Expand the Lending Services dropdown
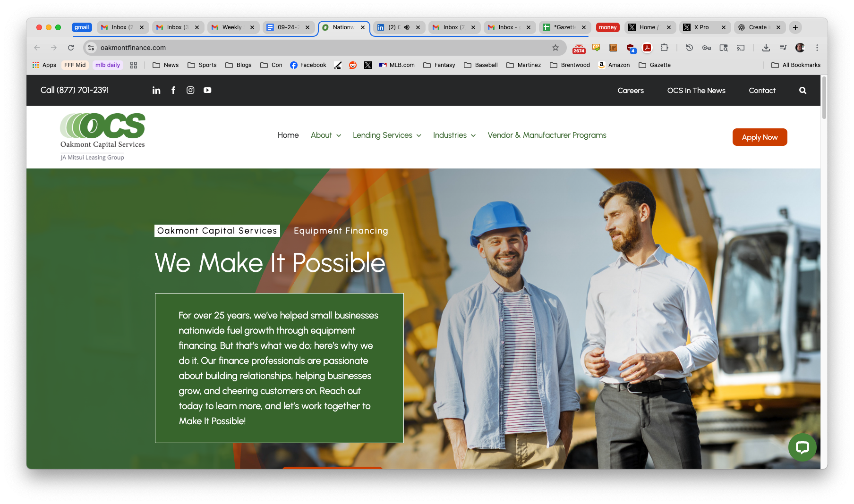The width and height of the screenshot is (854, 504). [x=386, y=135]
